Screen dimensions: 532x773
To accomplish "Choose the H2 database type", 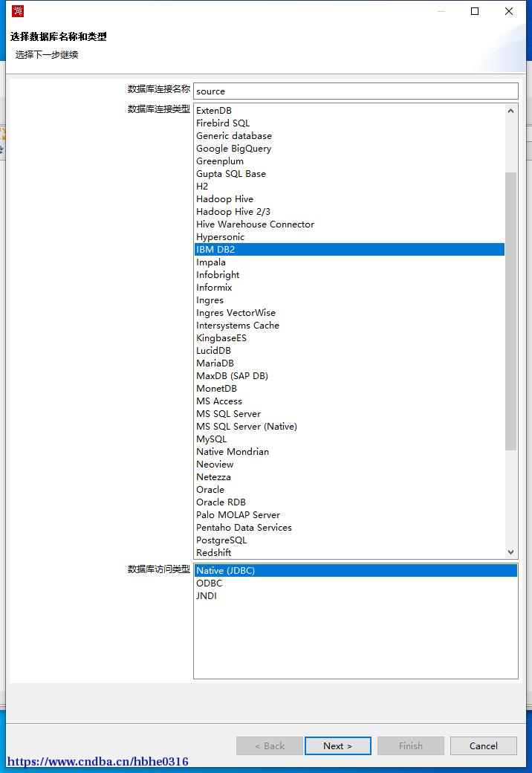I will tap(350, 187).
